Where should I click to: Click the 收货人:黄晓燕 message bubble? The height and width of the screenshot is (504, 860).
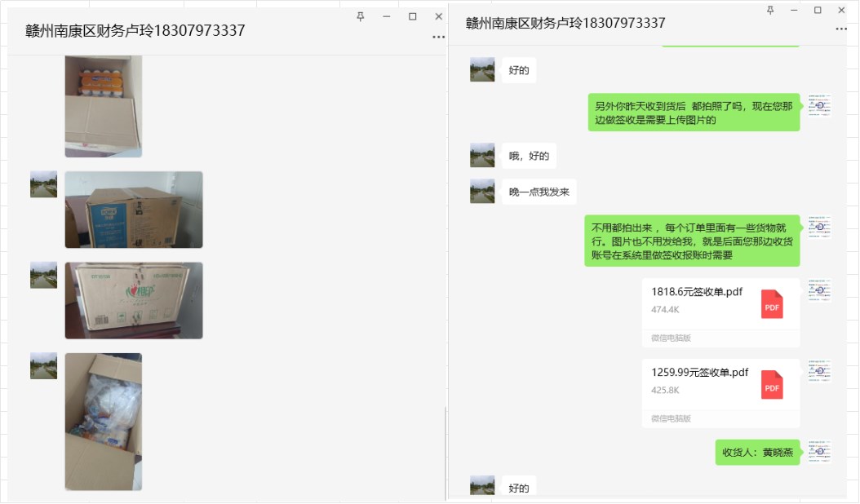[757, 452]
